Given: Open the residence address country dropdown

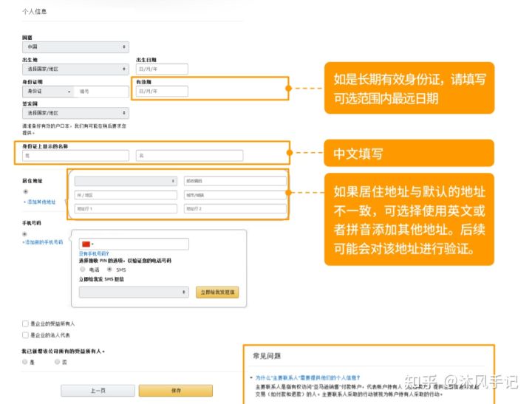Looking at the screenshot, I should coord(126,181).
